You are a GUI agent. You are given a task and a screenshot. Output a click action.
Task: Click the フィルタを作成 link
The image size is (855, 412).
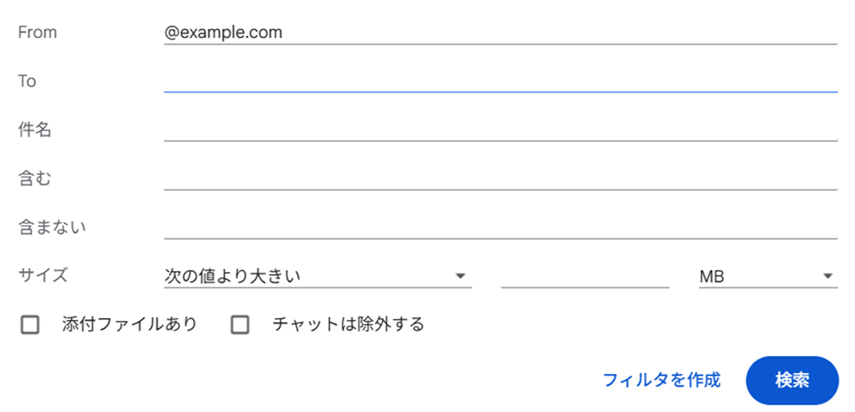661,380
